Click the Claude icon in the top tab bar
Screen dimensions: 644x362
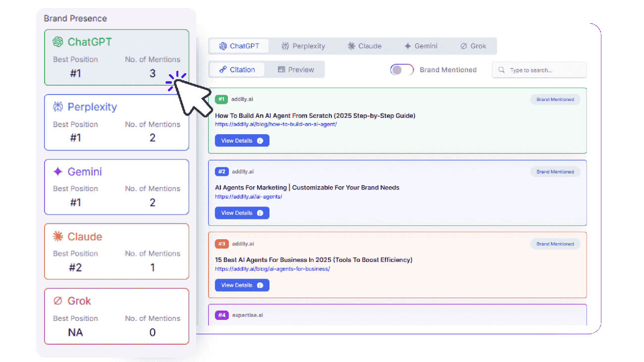click(x=351, y=46)
